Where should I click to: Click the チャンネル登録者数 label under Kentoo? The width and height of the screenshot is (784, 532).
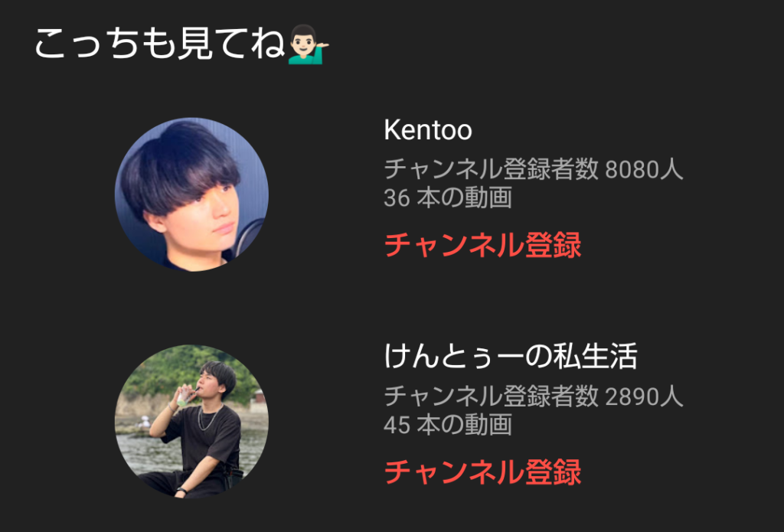492,169
